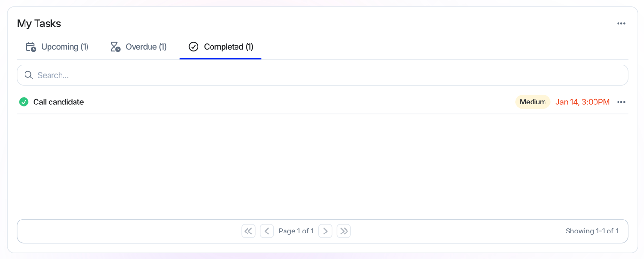Click the Page 1 of 1 indicator
The width and height of the screenshot is (644, 259).
pyautogui.click(x=296, y=231)
